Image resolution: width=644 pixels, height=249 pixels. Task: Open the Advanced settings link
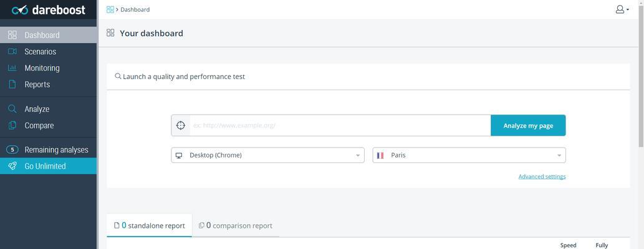click(542, 176)
